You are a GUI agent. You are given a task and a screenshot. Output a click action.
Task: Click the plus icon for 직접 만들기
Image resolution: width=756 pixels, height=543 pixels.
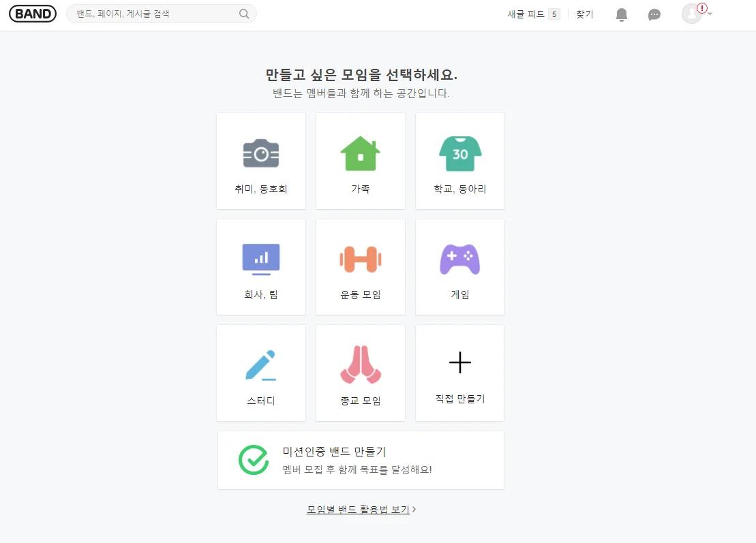tap(460, 362)
